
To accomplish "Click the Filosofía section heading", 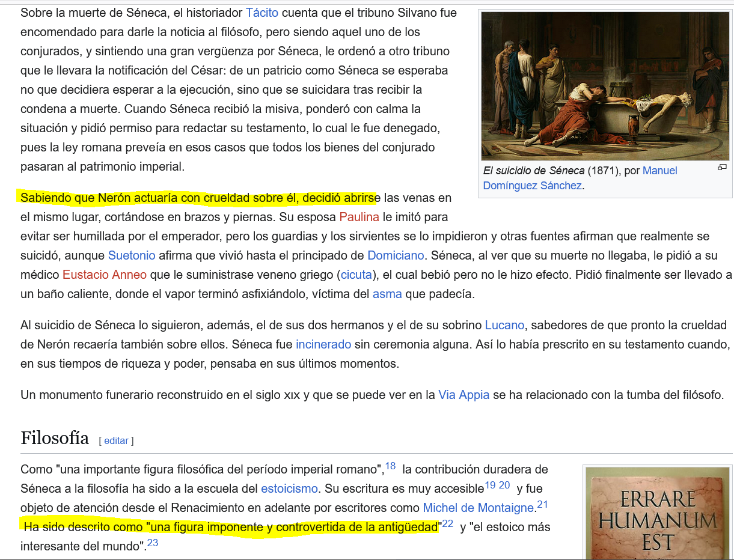I will [x=55, y=437].
